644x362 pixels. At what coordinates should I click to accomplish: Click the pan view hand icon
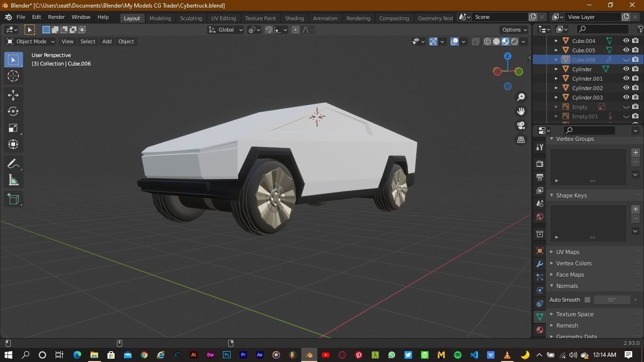pos(521,111)
